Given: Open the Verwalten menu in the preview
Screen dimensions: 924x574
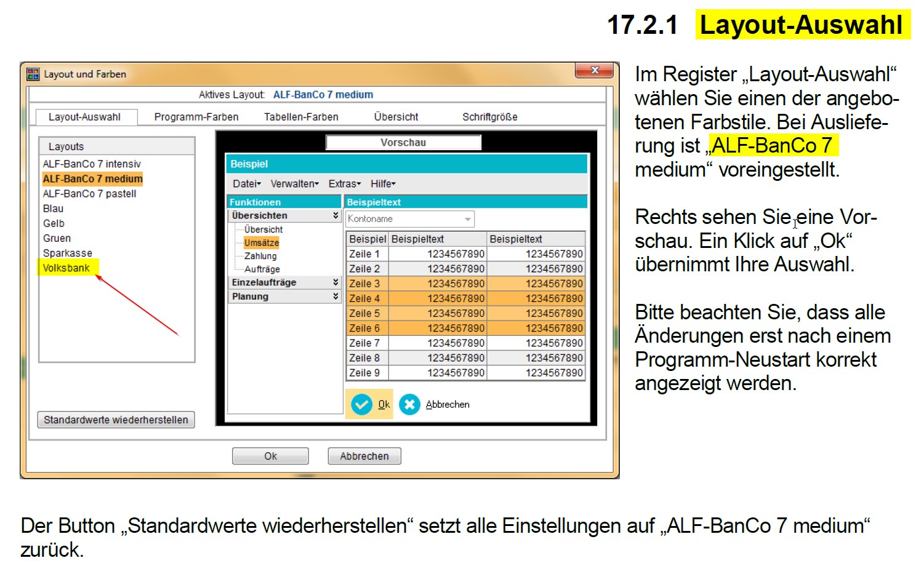Looking at the screenshot, I should point(294,183).
